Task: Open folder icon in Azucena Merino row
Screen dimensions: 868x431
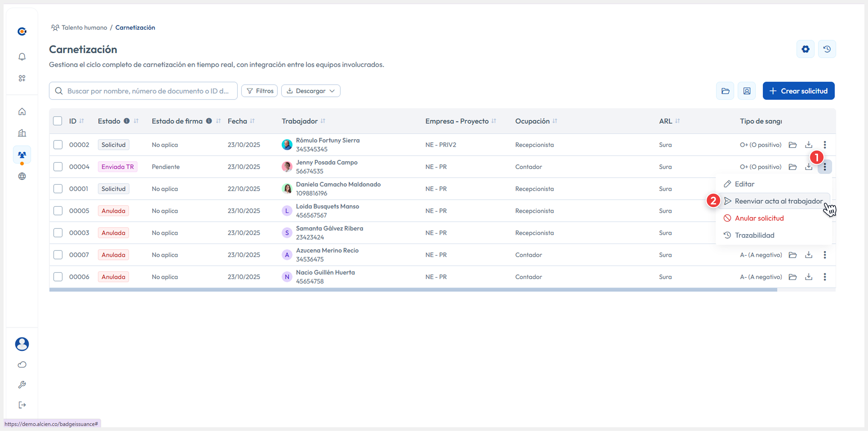Action: point(793,255)
